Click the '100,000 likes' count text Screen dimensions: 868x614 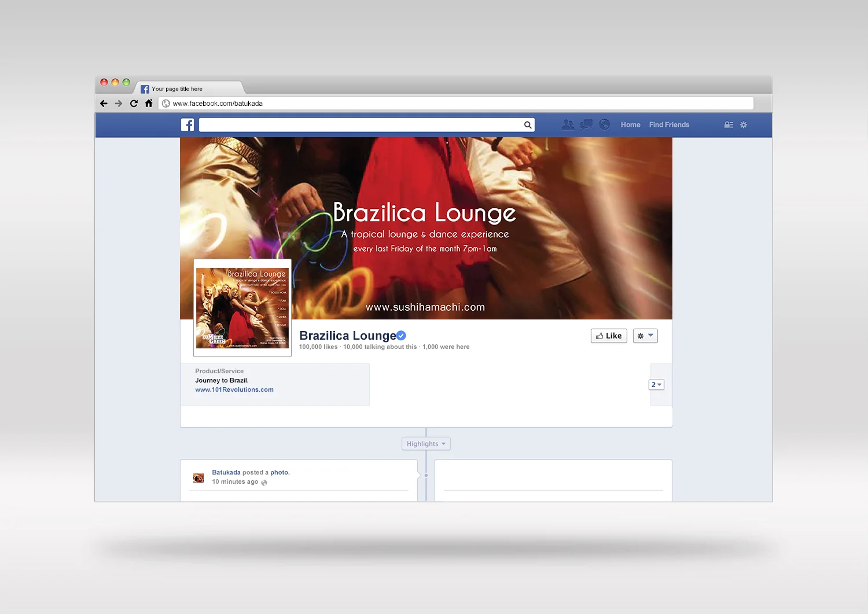[318, 347]
